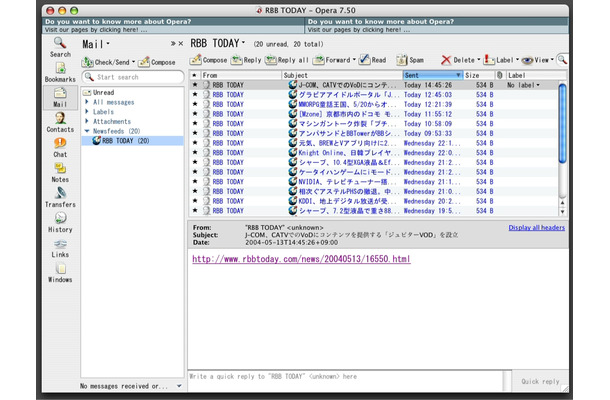Sort messages by Label column
610x400 pixels.
[x=536, y=75]
